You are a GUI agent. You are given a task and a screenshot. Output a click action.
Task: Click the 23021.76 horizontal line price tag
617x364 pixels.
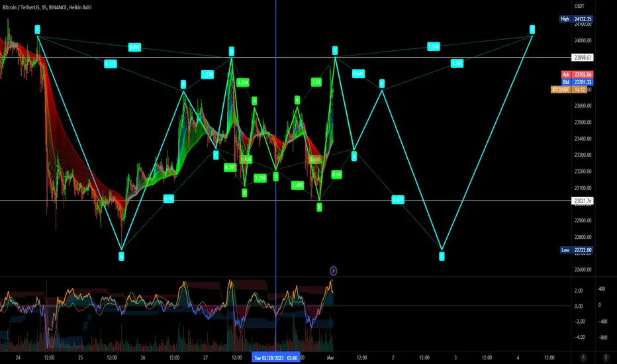(583, 201)
